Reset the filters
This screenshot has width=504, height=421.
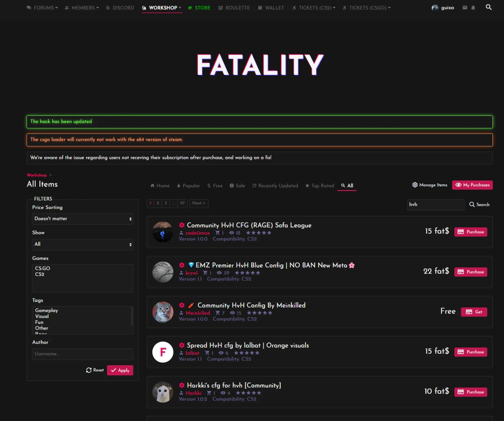(x=95, y=370)
